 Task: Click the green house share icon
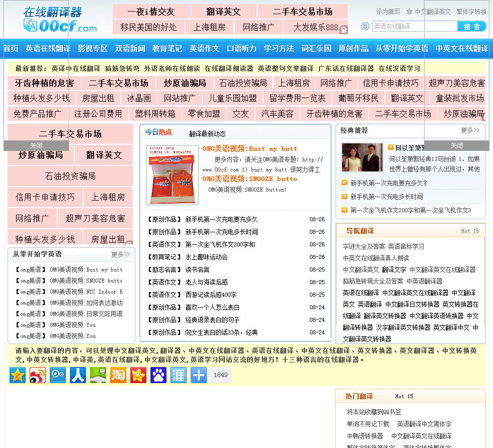pos(98,375)
